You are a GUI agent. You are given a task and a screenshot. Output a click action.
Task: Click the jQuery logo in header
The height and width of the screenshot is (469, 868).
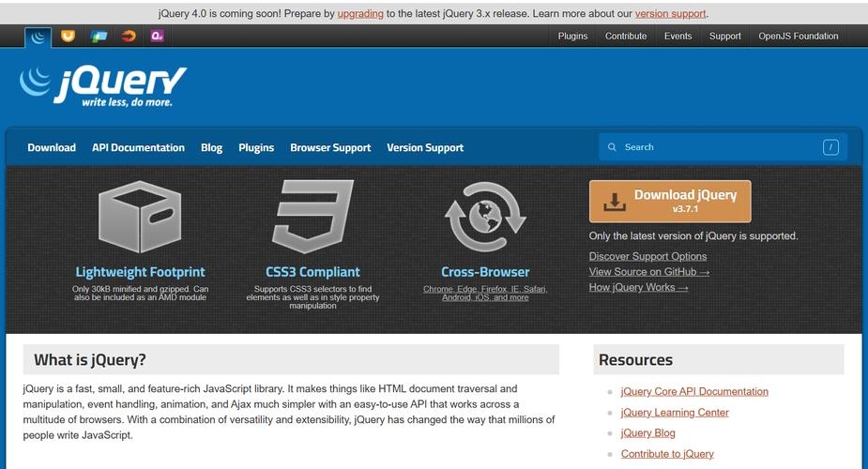[102, 86]
